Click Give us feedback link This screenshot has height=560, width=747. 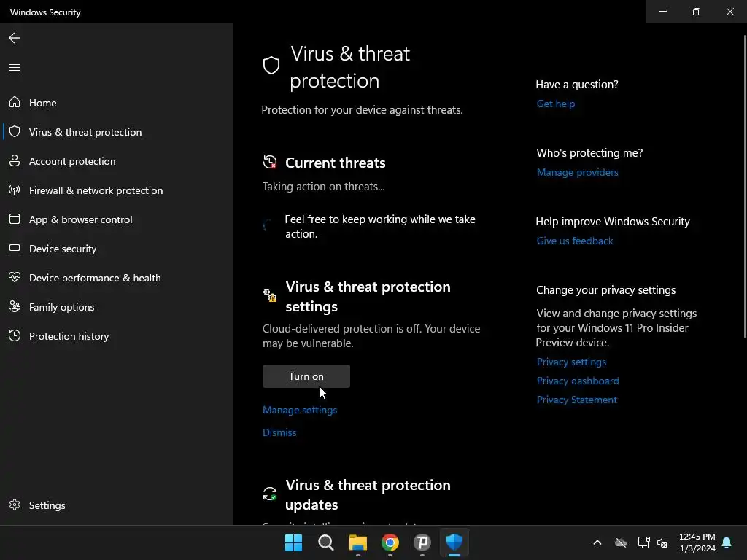[575, 241]
